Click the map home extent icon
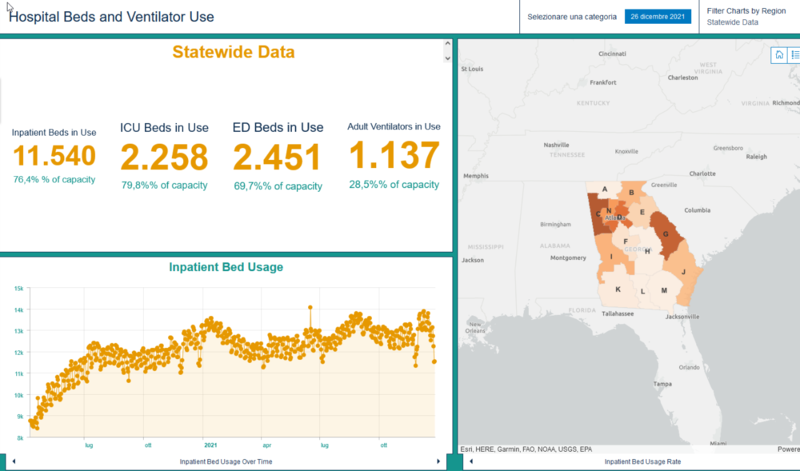This screenshot has height=471, width=800. [x=779, y=56]
